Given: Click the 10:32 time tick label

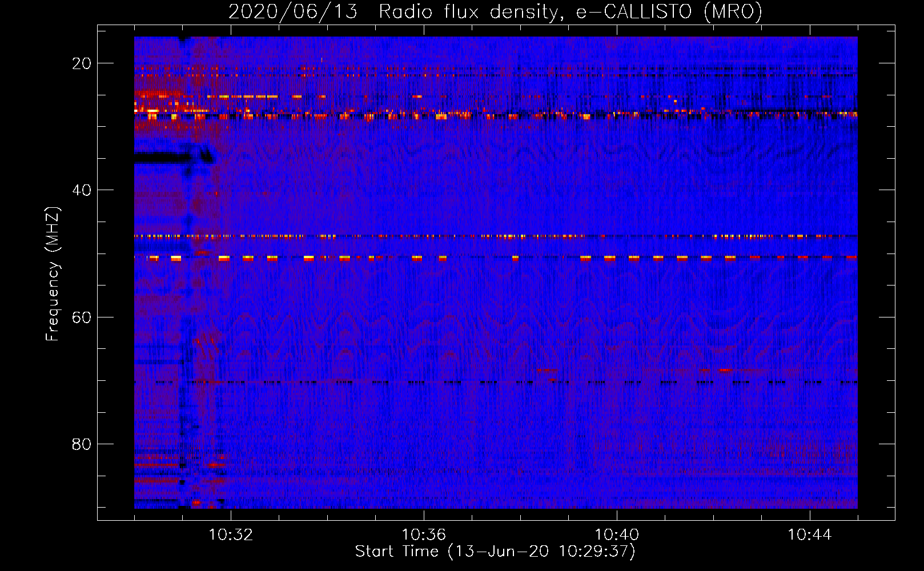Looking at the screenshot, I should [231, 535].
